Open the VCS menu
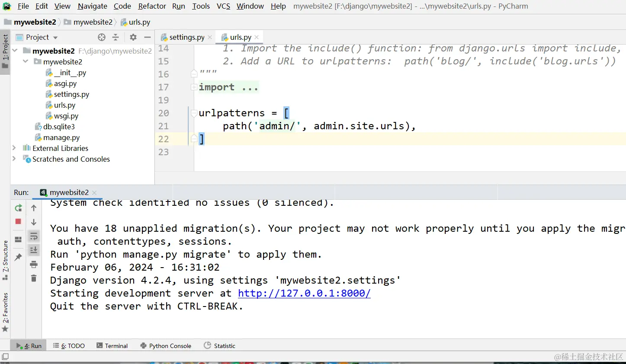Viewport: 626px width, 364px height. tap(223, 6)
